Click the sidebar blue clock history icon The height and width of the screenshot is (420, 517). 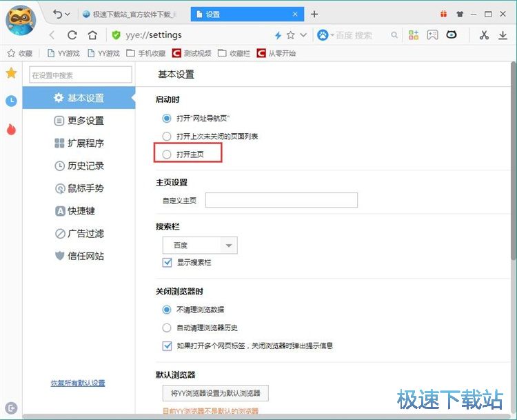pos(11,101)
